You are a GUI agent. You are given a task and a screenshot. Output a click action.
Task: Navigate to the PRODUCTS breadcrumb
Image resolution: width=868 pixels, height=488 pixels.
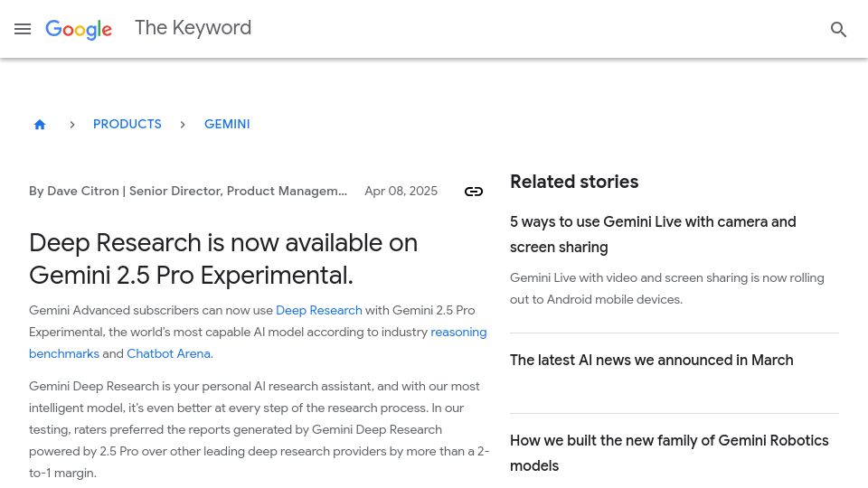pyautogui.click(x=127, y=124)
